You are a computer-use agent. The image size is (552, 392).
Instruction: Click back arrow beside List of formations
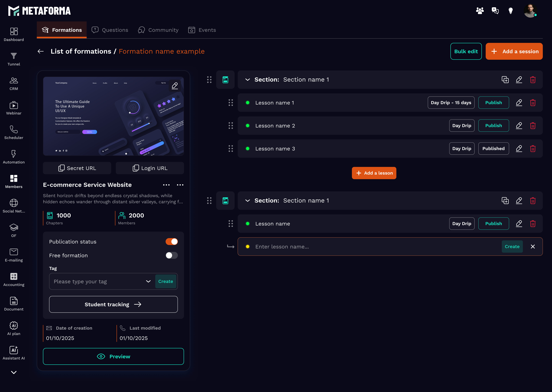[x=41, y=51]
